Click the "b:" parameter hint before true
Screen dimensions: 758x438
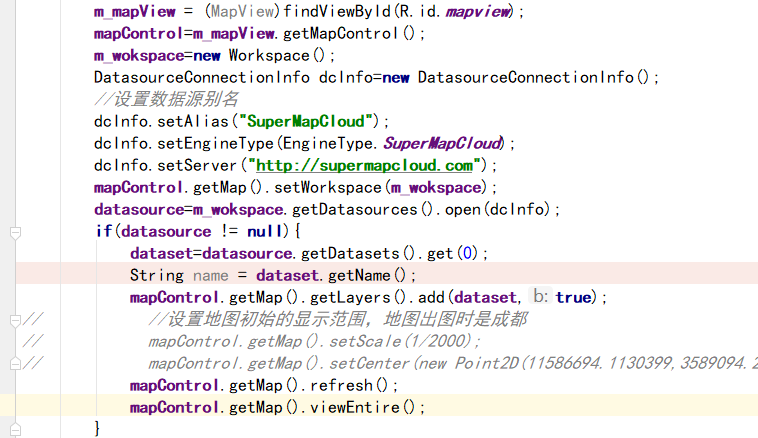tap(540, 297)
